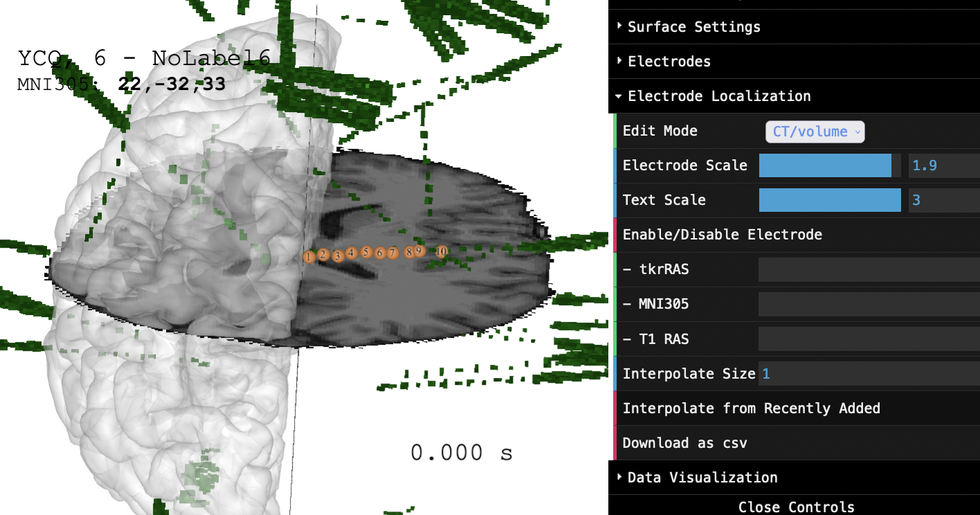Select electrode marker 10 in the viewer

click(442, 251)
